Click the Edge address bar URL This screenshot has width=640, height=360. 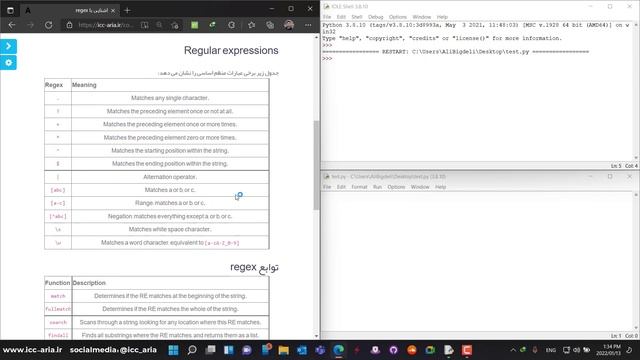tap(105, 25)
